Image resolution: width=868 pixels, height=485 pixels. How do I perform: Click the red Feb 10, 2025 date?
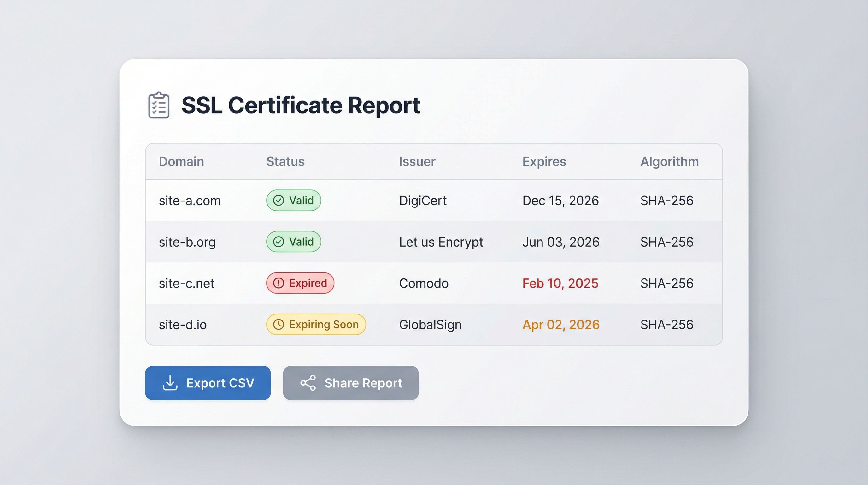click(x=560, y=283)
